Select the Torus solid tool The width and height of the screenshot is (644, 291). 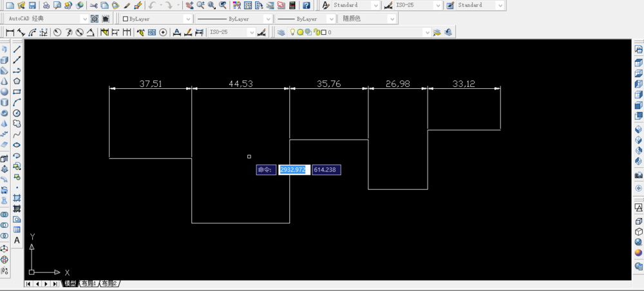point(5,113)
